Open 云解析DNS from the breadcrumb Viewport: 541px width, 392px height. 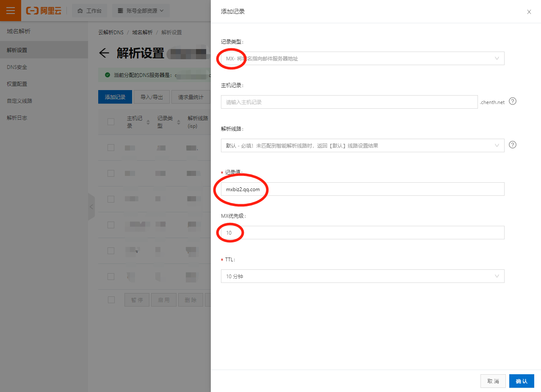(110, 32)
